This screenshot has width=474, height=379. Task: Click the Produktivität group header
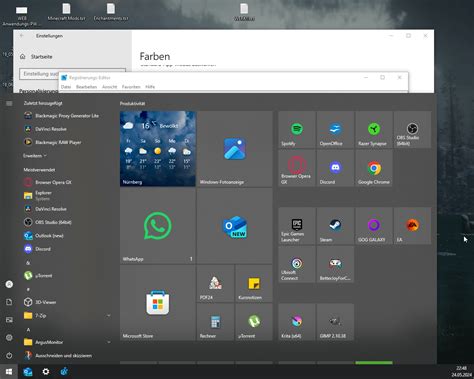pos(132,104)
